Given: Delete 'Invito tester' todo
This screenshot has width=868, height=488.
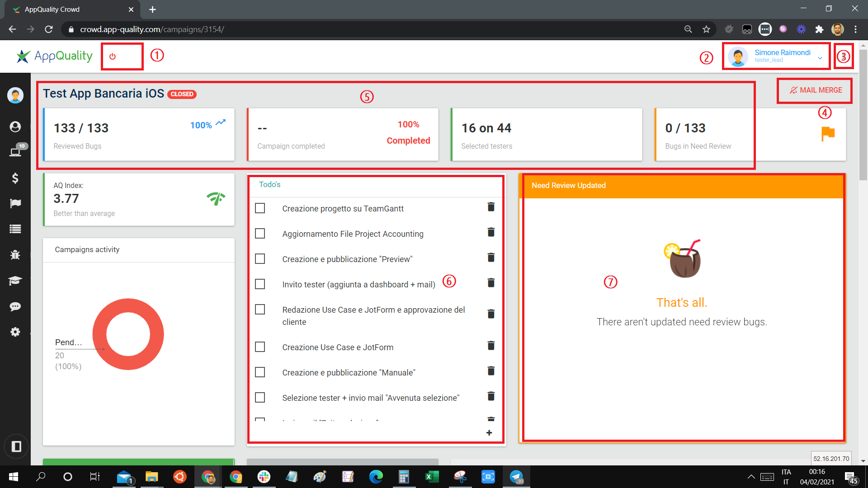Looking at the screenshot, I should click(491, 283).
